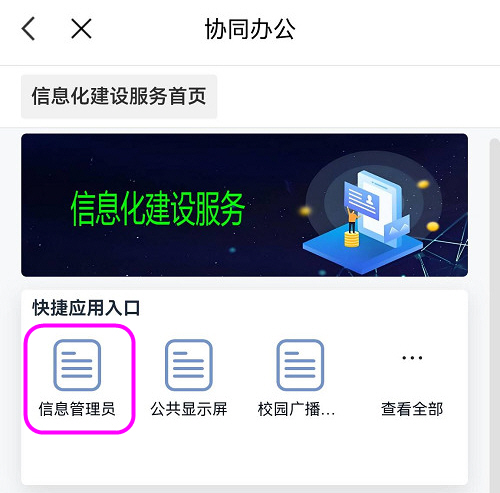
Task: Click the 信息化建设服务 banner image
Action: [x=244, y=205]
